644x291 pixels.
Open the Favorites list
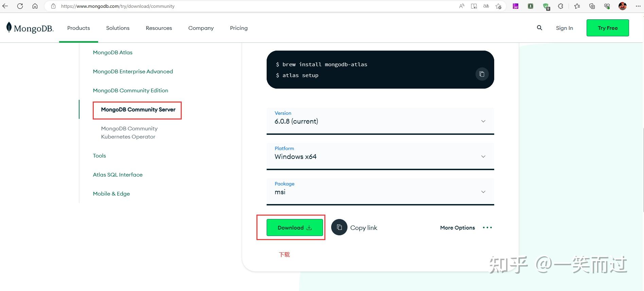577,6
